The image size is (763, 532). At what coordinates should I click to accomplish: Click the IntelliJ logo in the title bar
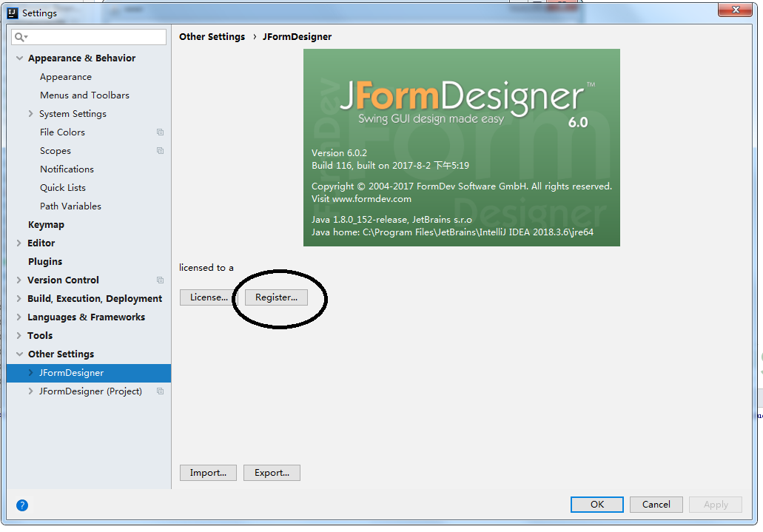(13, 13)
